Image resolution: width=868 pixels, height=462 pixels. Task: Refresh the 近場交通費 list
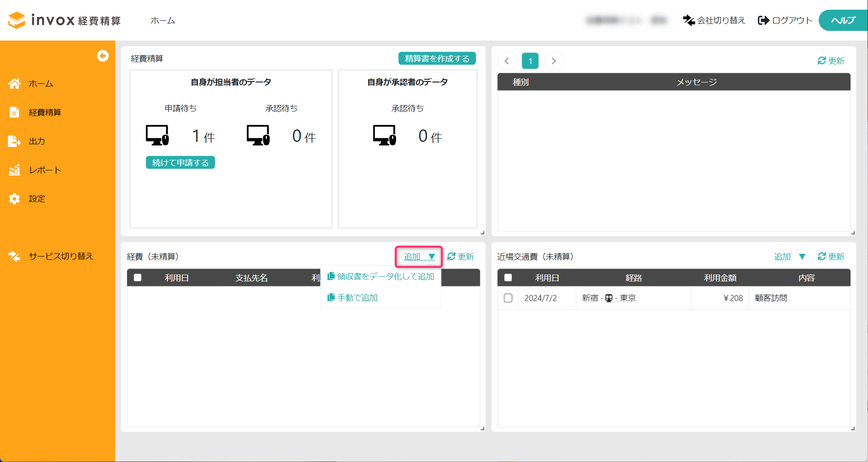tap(831, 257)
